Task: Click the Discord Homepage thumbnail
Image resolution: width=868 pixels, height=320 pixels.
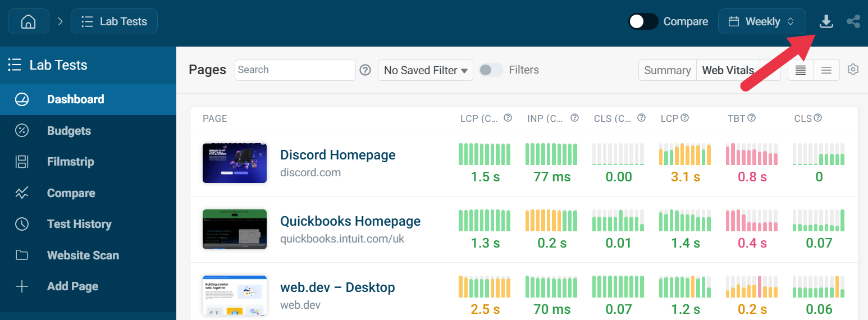Action: point(235,163)
